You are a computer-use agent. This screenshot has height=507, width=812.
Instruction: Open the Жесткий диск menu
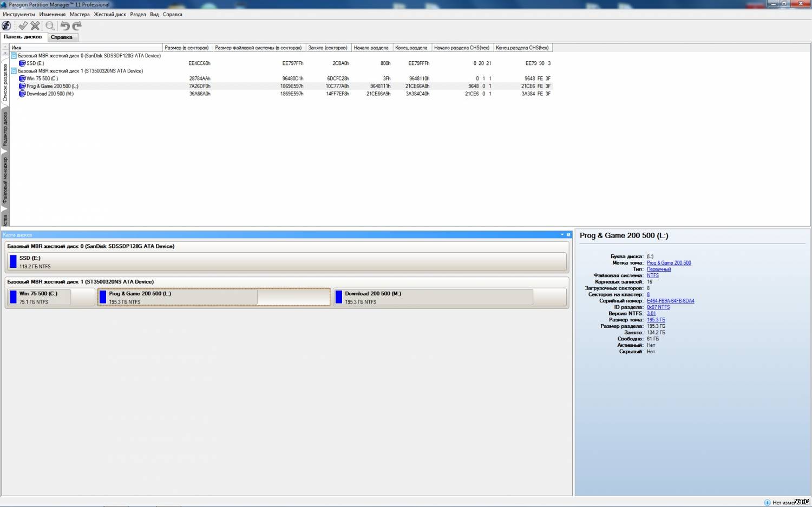110,15
